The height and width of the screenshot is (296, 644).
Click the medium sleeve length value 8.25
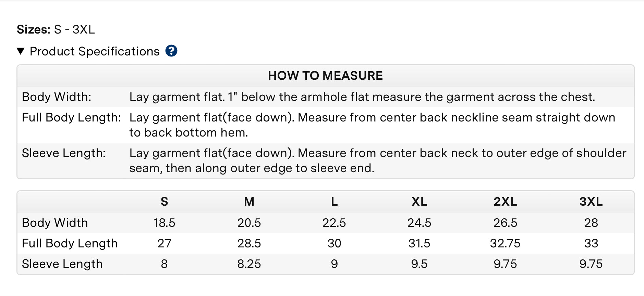[249, 264]
